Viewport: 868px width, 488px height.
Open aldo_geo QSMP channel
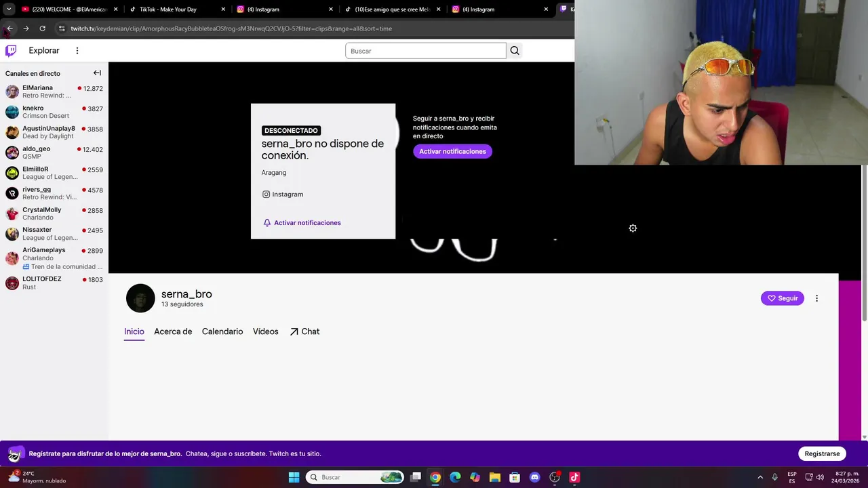[x=54, y=152]
